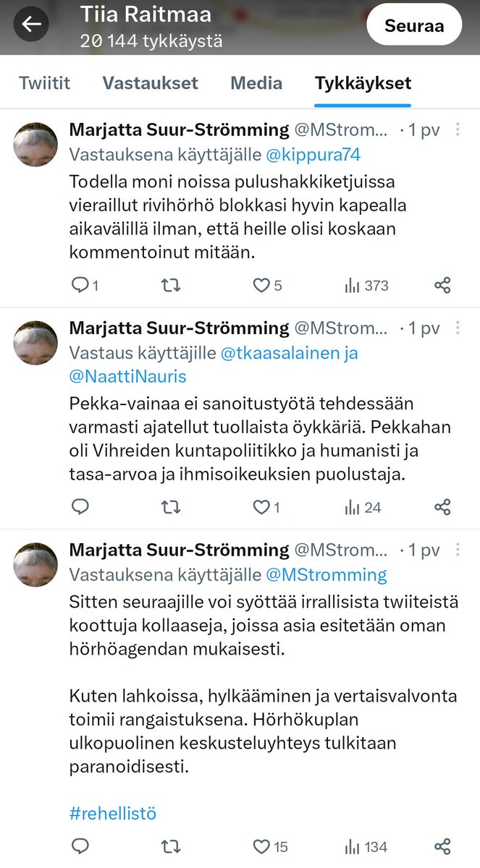This screenshot has height=868, width=480.
Task: Open the #rehellistö hashtag
Action: tap(113, 814)
